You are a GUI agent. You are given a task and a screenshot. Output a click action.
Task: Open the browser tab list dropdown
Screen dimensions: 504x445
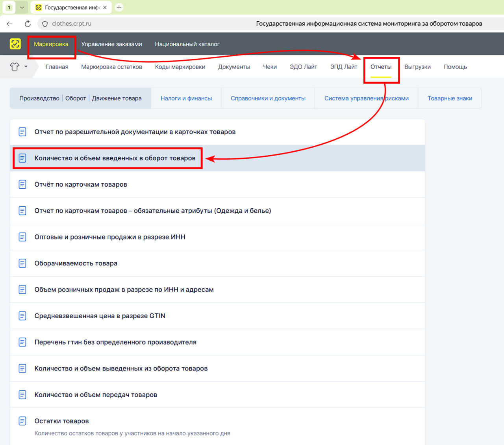(22, 7)
